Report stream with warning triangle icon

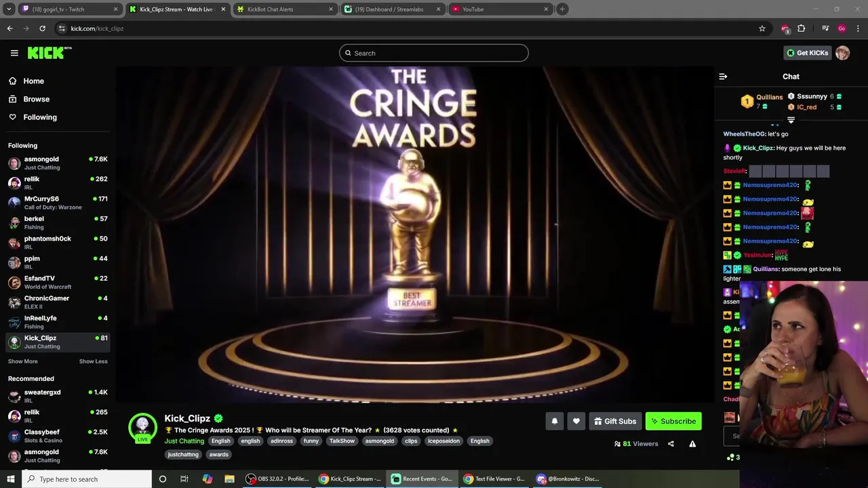click(692, 444)
